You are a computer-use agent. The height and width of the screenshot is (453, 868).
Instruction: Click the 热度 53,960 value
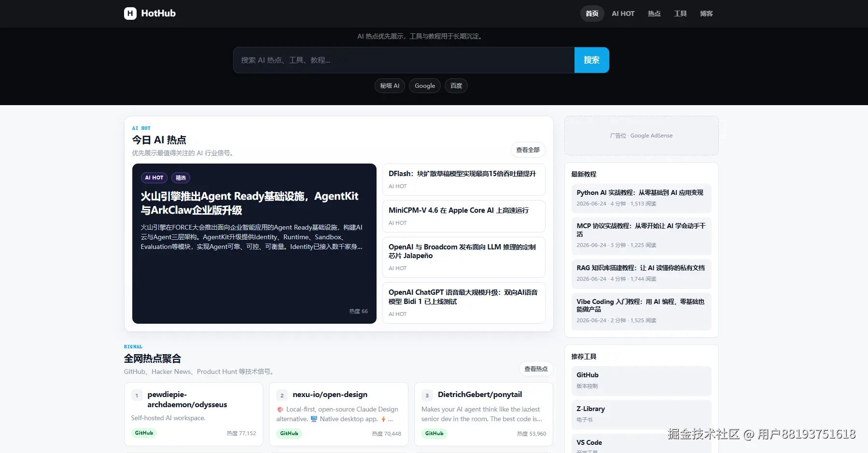pyautogui.click(x=532, y=433)
